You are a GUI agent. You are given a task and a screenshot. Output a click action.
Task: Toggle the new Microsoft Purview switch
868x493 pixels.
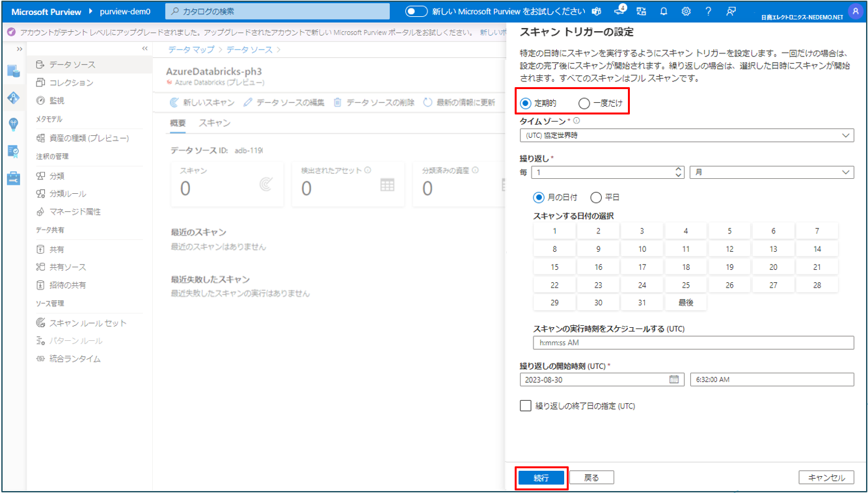tap(416, 12)
